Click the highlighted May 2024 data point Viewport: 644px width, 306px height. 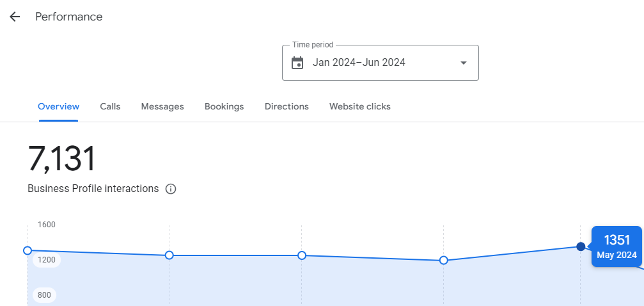coord(581,246)
